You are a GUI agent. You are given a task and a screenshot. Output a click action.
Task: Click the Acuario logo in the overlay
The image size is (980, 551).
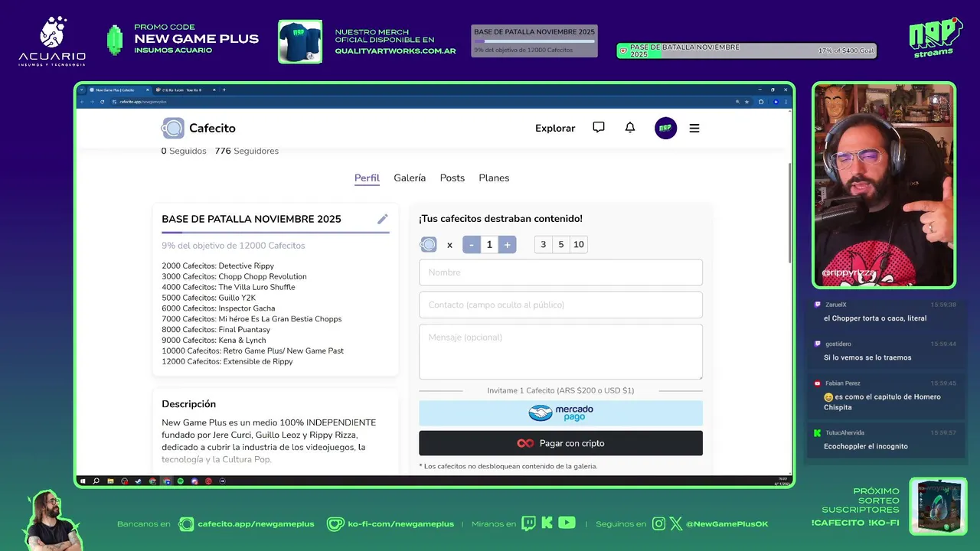pyautogui.click(x=52, y=41)
